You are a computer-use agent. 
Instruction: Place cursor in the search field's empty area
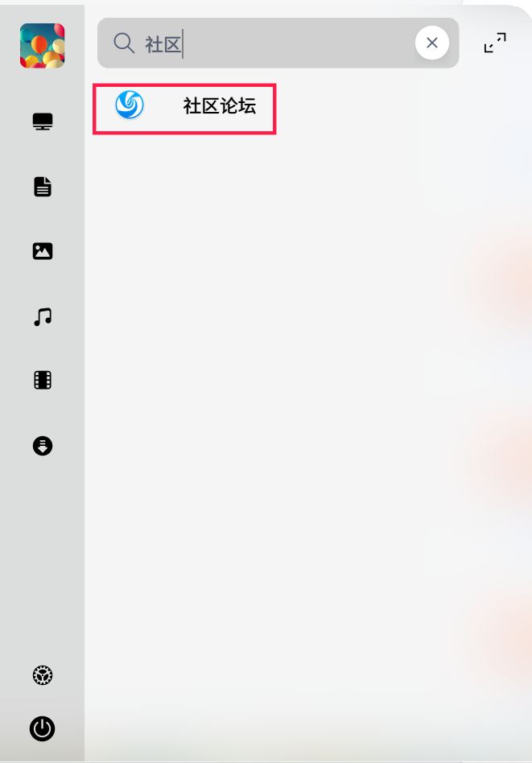(297, 43)
